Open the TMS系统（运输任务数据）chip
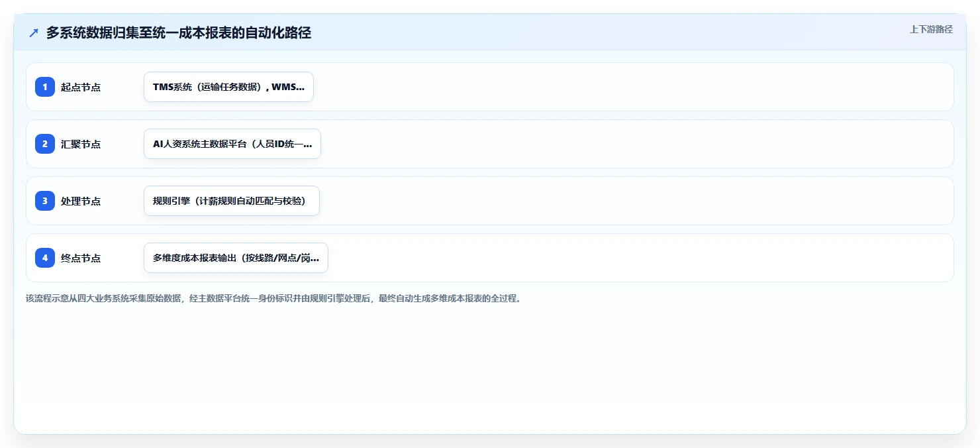Image resolution: width=980 pixels, height=448 pixels. tap(228, 87)
